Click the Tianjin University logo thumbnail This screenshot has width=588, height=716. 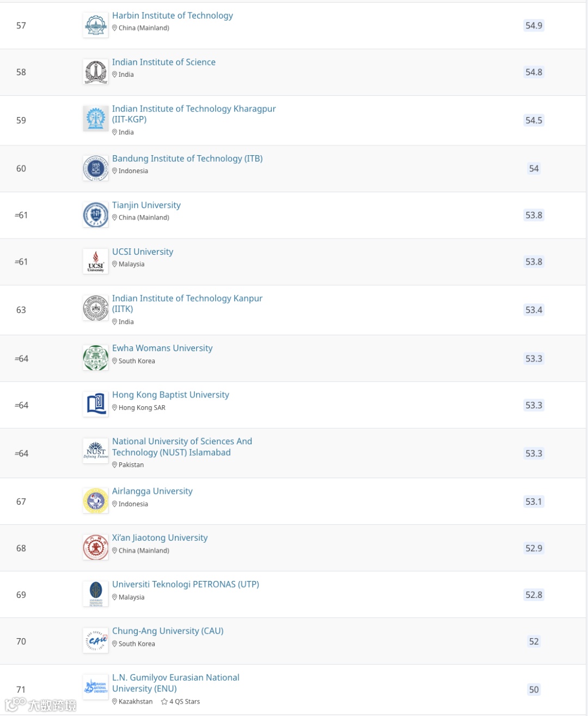click(x=96, y=215)
